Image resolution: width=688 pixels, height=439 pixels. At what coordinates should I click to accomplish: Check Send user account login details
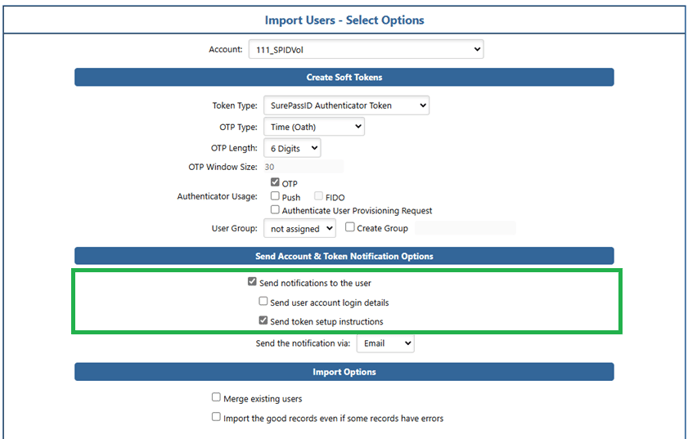(x=263, y=301)
